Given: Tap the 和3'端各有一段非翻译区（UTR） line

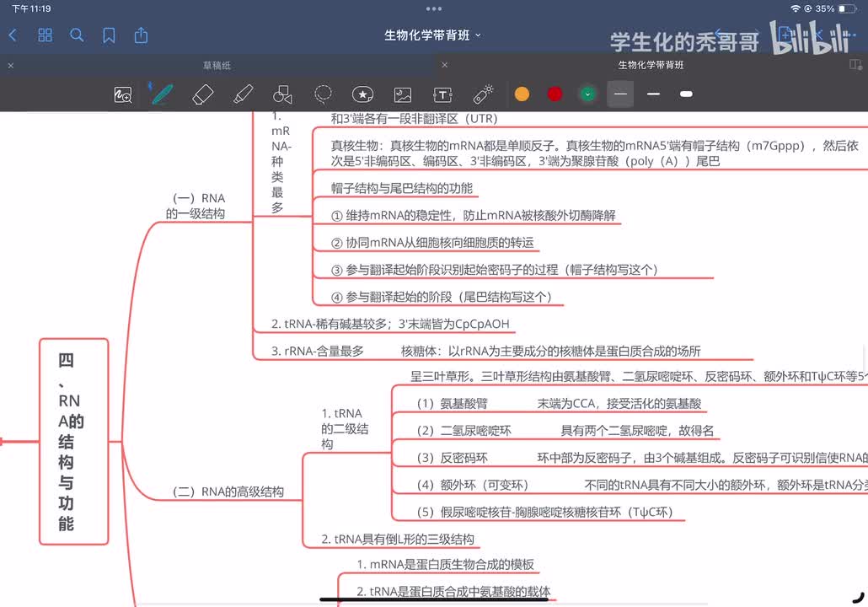Looking at the screenshot, I should click(x=415, y=119).
